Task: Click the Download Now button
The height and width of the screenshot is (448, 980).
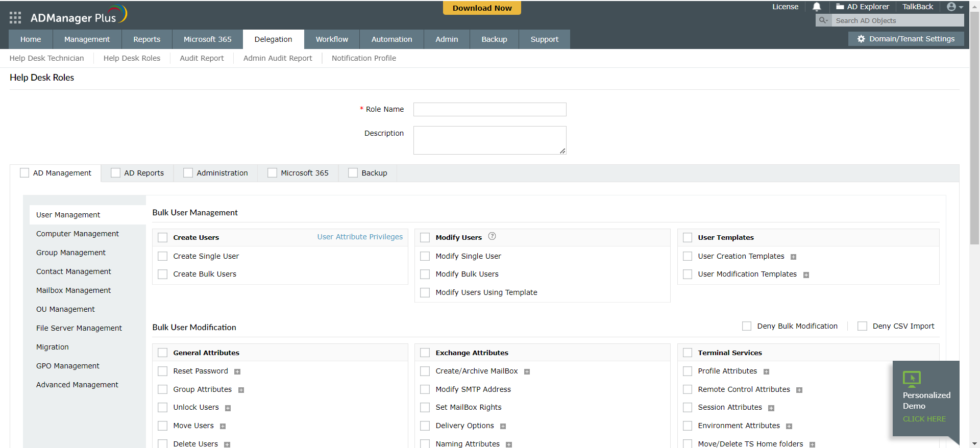Action: click(482, 8)
